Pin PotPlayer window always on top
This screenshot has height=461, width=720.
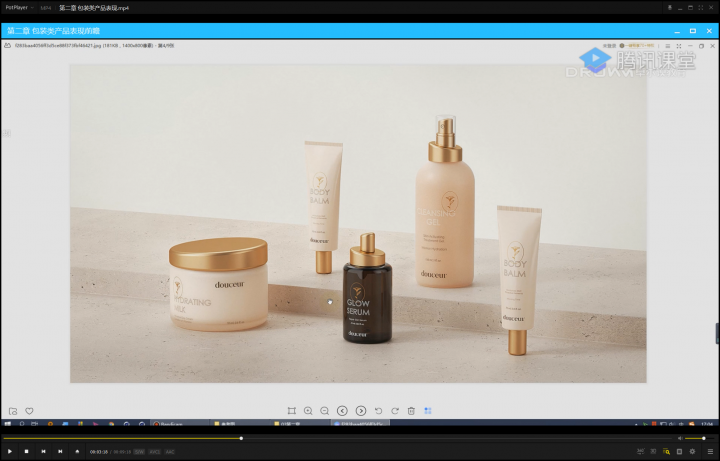670,8
